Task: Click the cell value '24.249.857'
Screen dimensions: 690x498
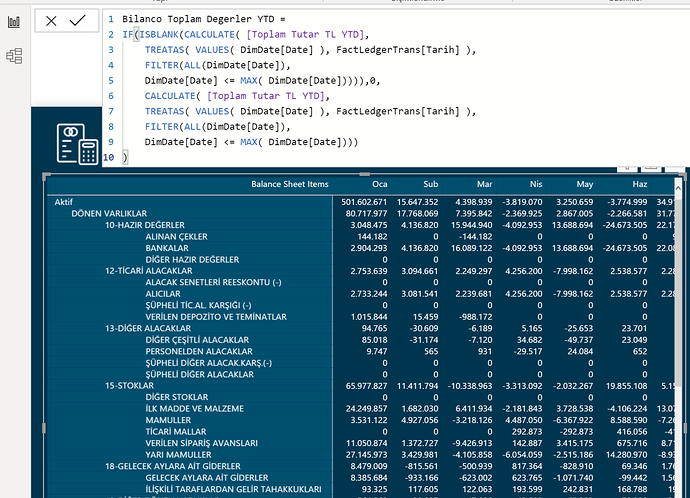Action: [x=367, y=409]
